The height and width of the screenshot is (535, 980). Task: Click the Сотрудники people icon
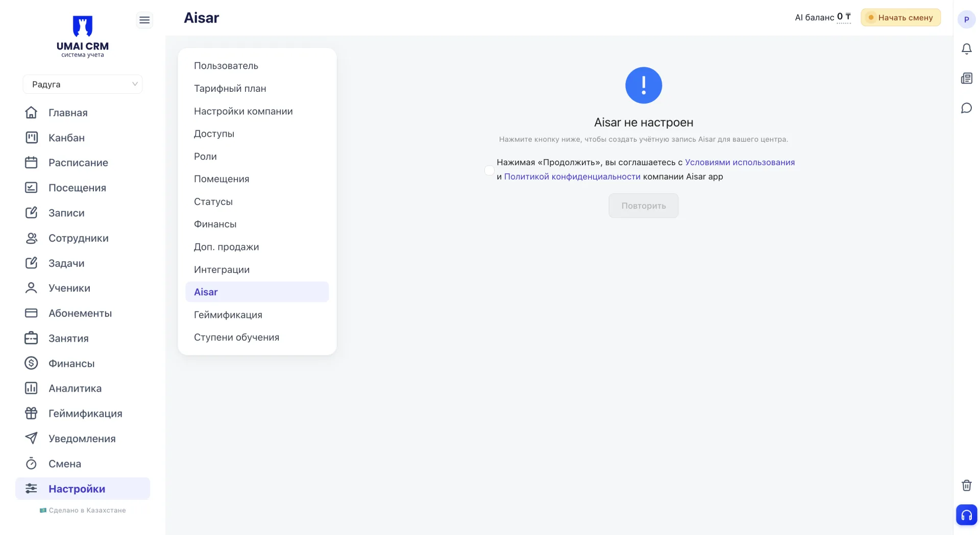click(31, 238)
